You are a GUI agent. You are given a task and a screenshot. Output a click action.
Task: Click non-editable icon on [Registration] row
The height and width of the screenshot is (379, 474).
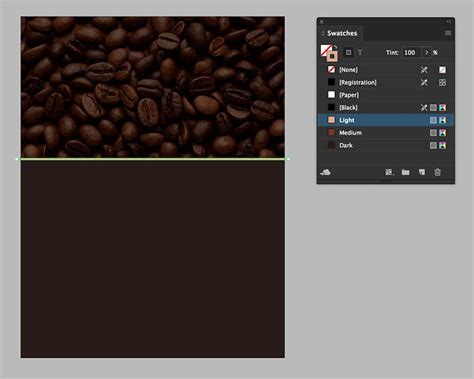[424, 82]
